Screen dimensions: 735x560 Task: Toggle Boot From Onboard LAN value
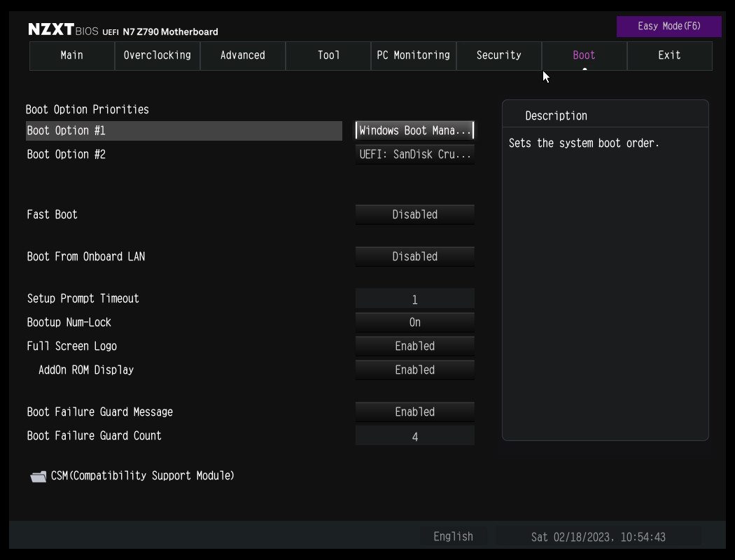(415, 257)
